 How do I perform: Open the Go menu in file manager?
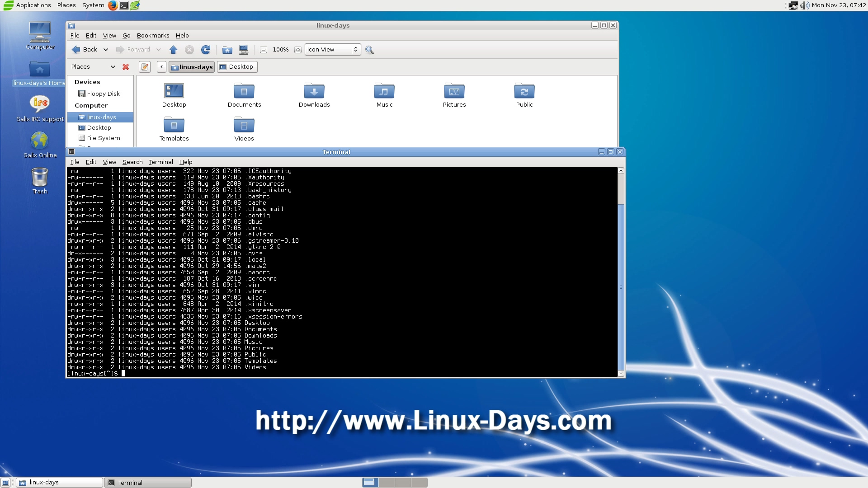(x=126, y=36)
